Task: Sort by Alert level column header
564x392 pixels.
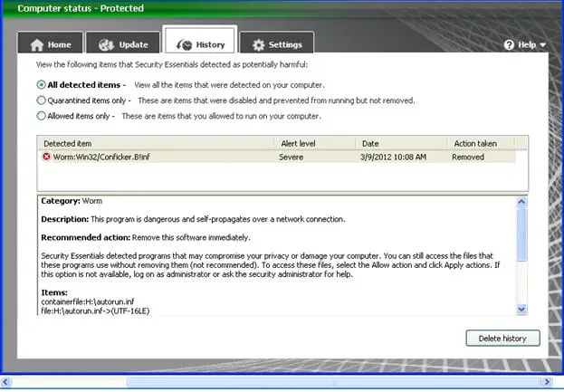Action: (x=315, y=144)
